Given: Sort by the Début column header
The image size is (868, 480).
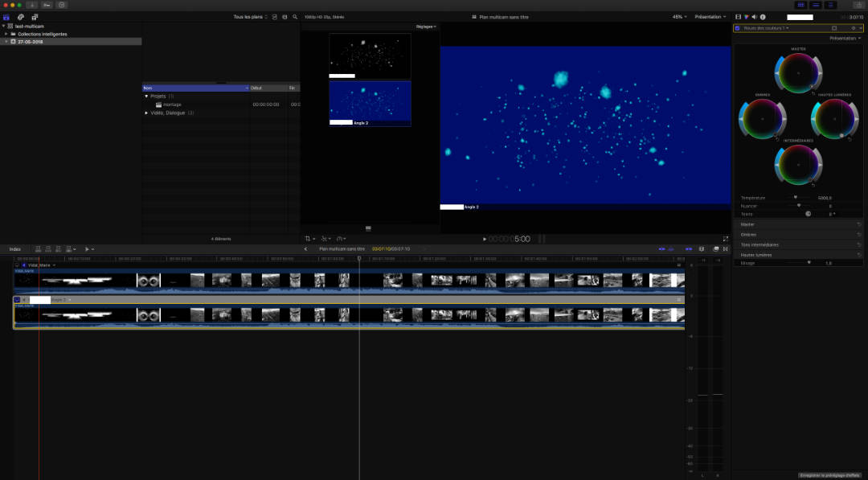Looking at the screenshot, I should (x=268, y=88).
